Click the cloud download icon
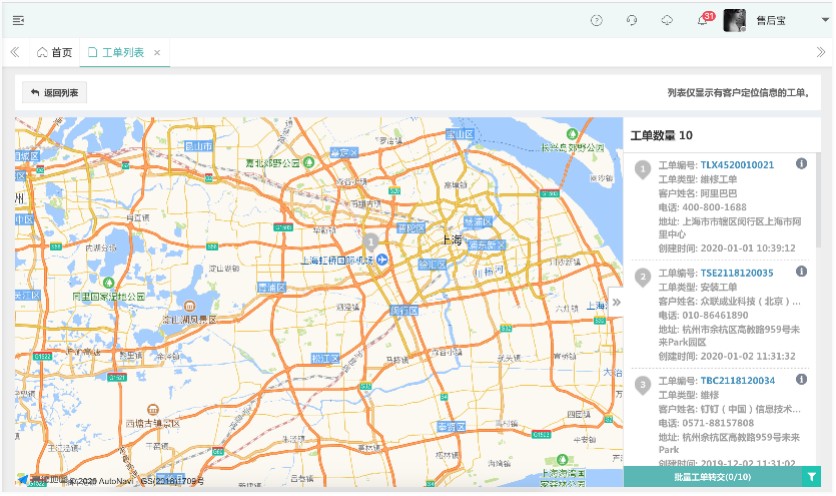Viewport: 836px width, 496px height. [667, 20]
